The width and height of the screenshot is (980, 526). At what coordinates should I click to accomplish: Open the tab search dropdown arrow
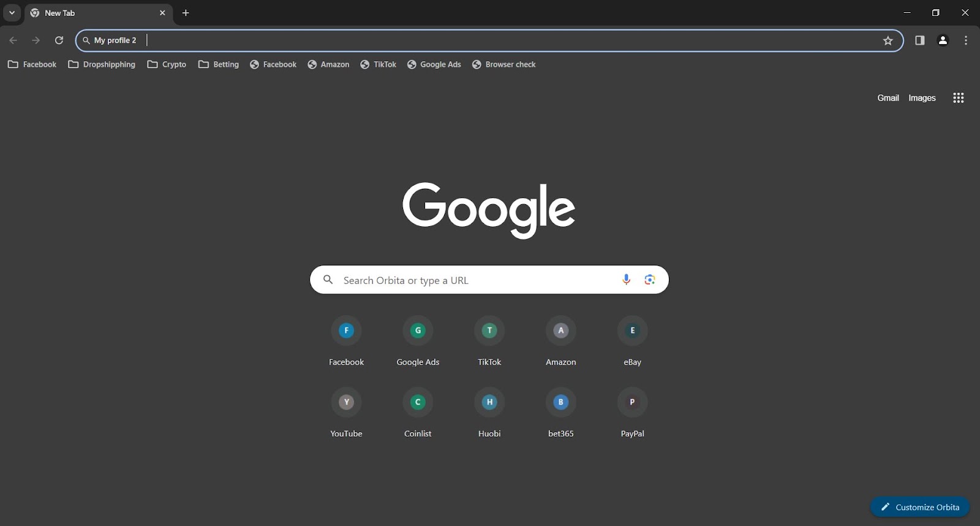point(12,13)
